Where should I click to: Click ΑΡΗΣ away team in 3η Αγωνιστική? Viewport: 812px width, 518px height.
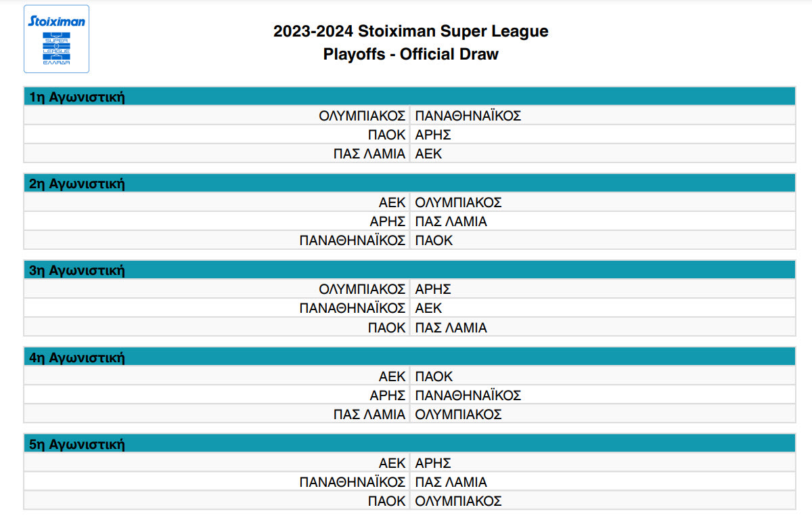tap(433, 289)
